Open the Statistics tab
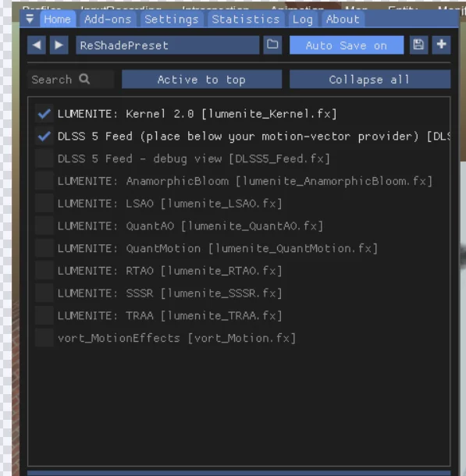The height and width of the screenshot is (476, 466). (x=246, y=20)
